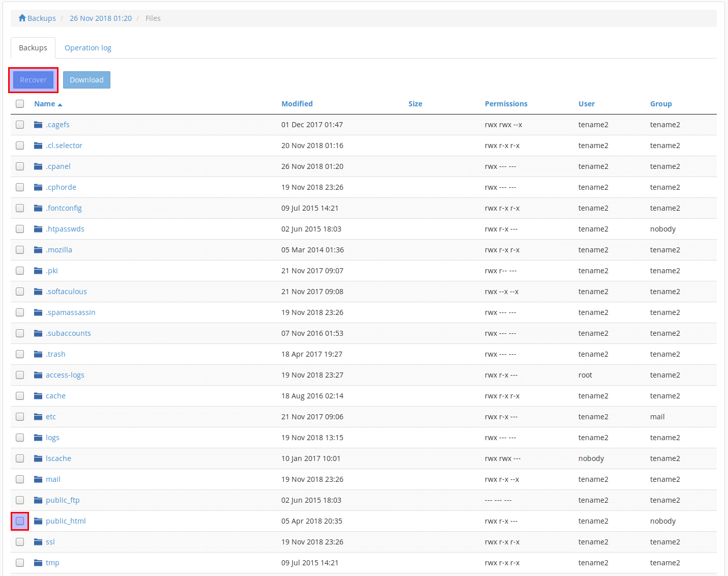
Task: Open the 26 Nov 2018 01:20 breadcrumb link
Action: 101,18
